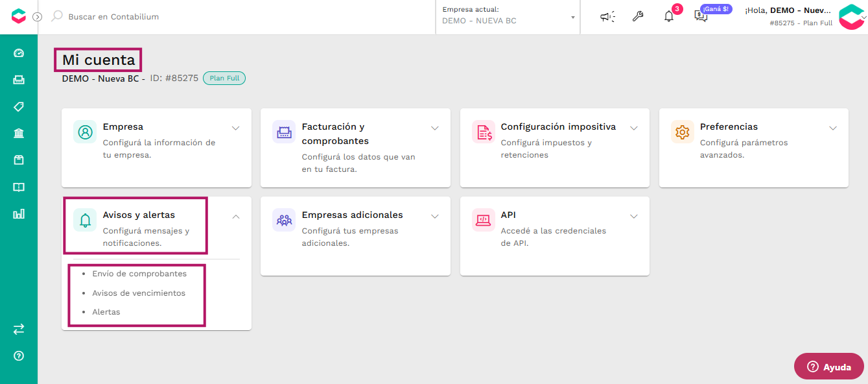Image resolution: width=868 pixels, height=384 pixels.
Task: Click the bar chart reports sidebar icon
Action: pyautogui.click(x=19, y=213)
